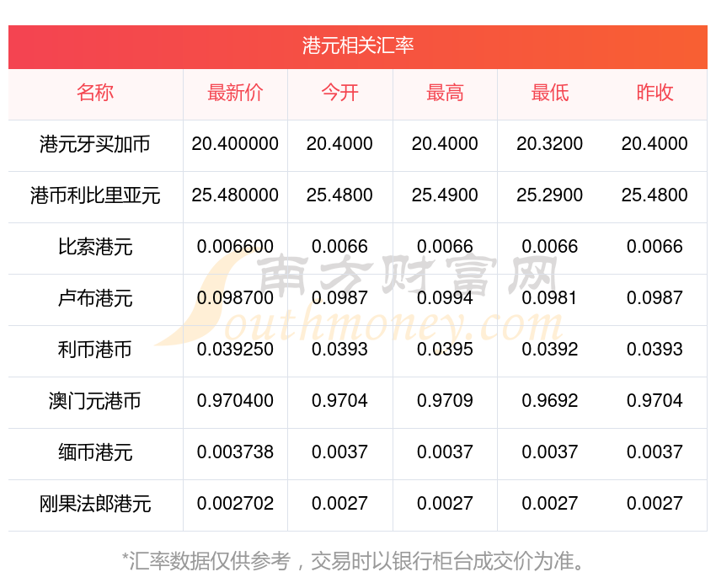Image resolution: width=716 pixels, height=588 pixels.
Task: Click the row name 卢布港元
Action: (95, 298)
